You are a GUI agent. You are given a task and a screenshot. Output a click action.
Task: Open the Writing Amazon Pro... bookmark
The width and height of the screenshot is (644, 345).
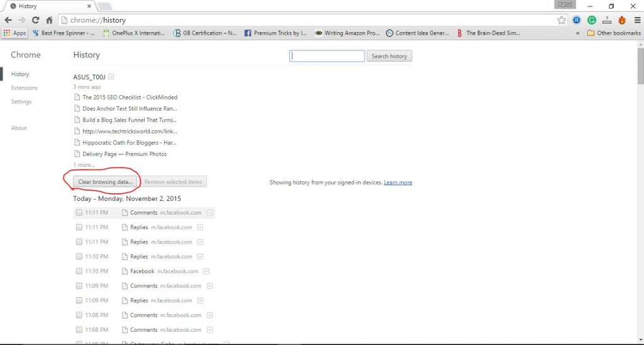click(x=347, y=33)
